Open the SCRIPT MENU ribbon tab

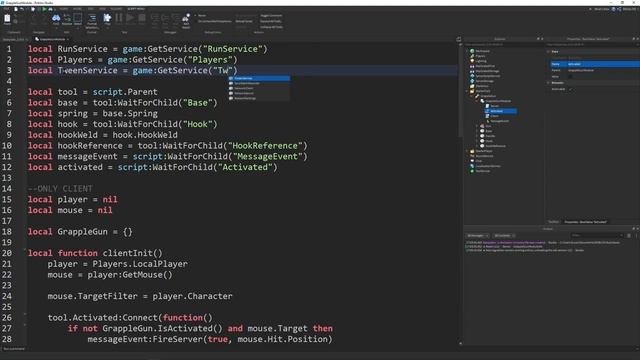(136, 9)
